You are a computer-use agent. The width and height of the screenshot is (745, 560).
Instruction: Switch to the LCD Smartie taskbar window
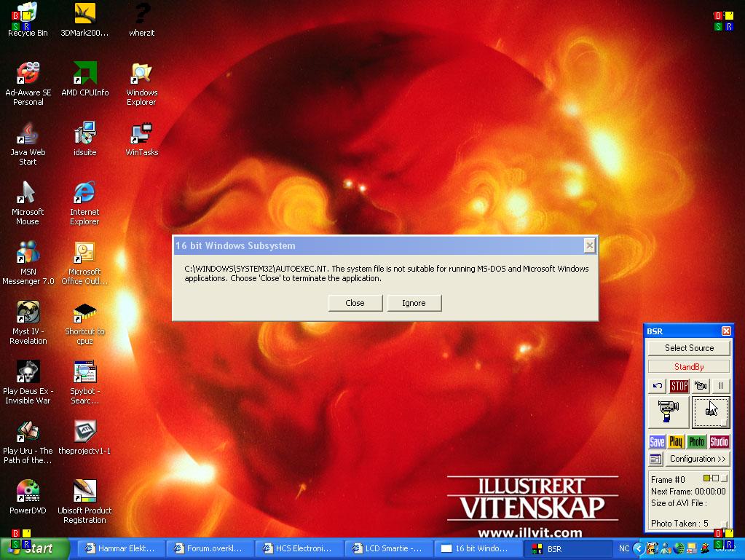[x=387, y=548]
